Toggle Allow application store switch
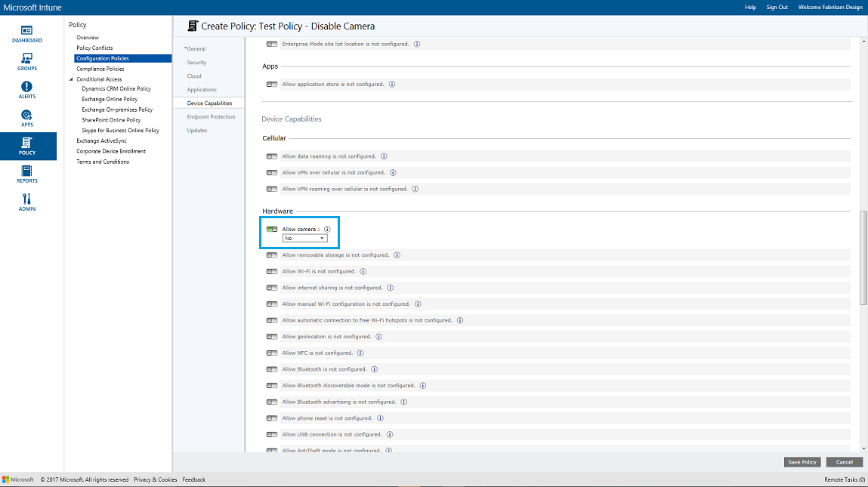The height and width of the screenshot is (487, 868). 272,85
